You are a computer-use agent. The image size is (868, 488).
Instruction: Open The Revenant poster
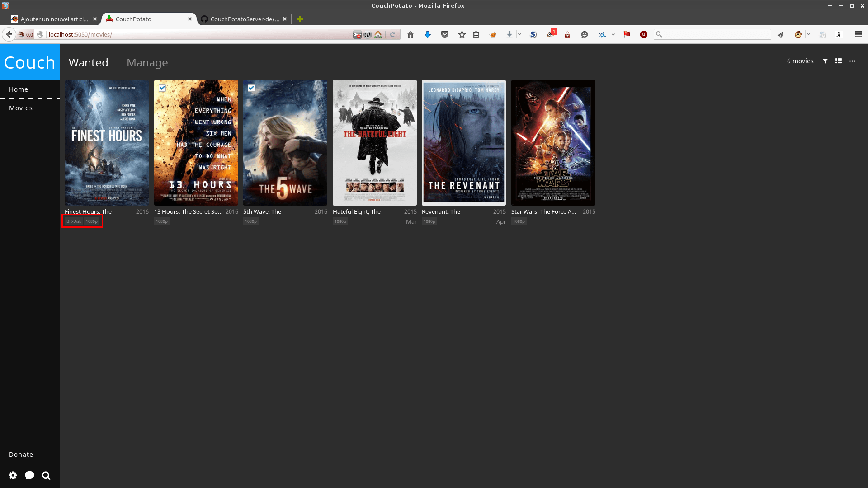coord(464,143)
